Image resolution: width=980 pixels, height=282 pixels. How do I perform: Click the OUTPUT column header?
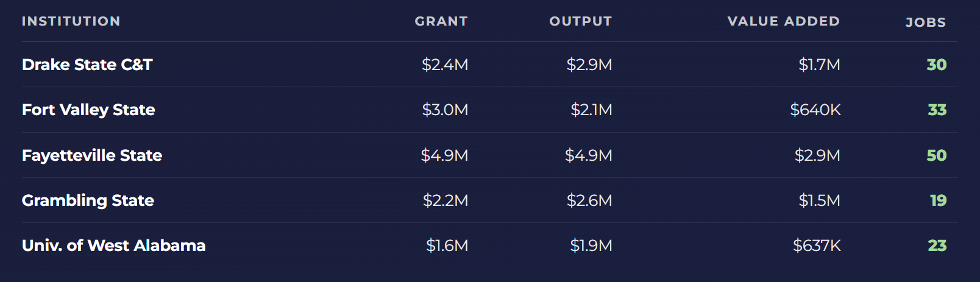pos(580,21)
